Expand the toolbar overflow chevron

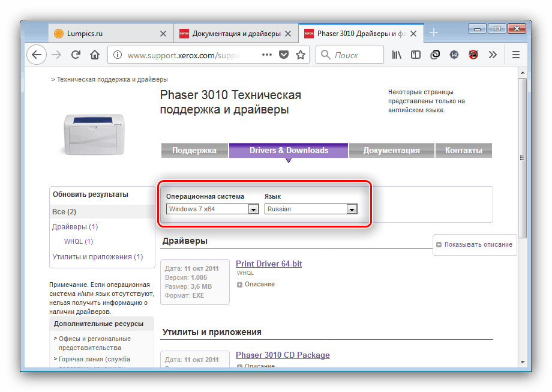(493, 55)
